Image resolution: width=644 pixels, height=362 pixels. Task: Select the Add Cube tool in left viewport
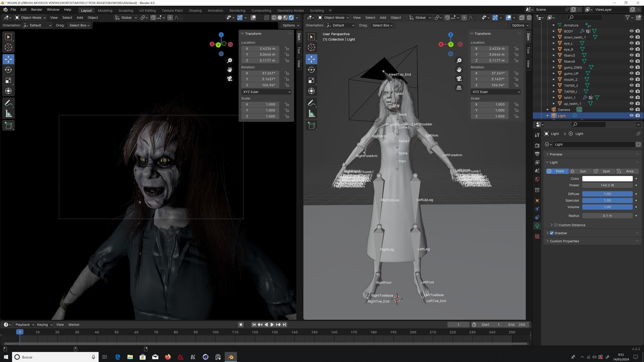coord(8,125)
